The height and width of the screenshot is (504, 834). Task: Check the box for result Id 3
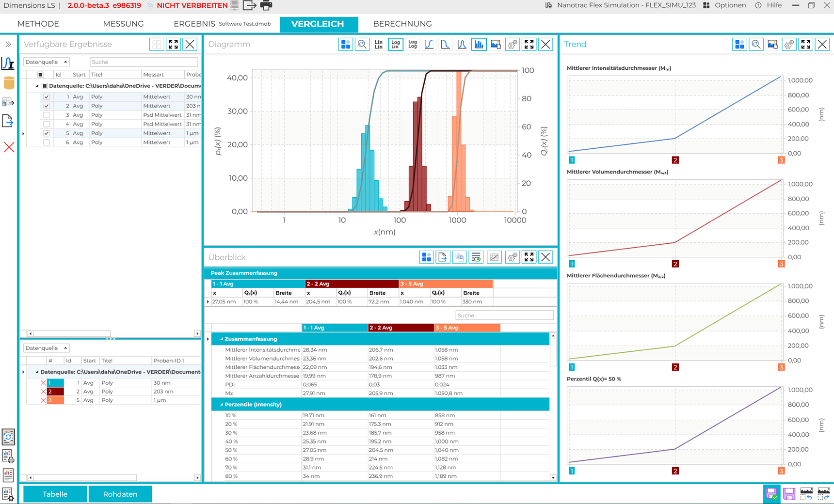47,115
